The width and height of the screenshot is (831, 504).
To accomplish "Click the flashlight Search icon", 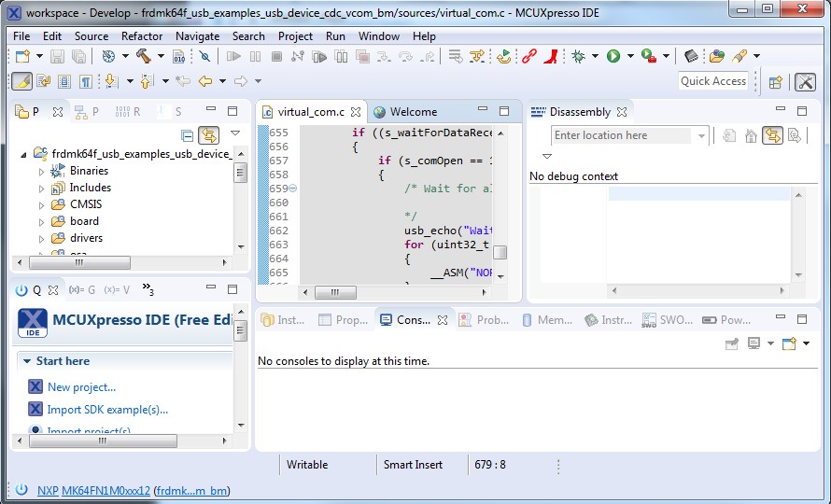I will coord(739,56).
